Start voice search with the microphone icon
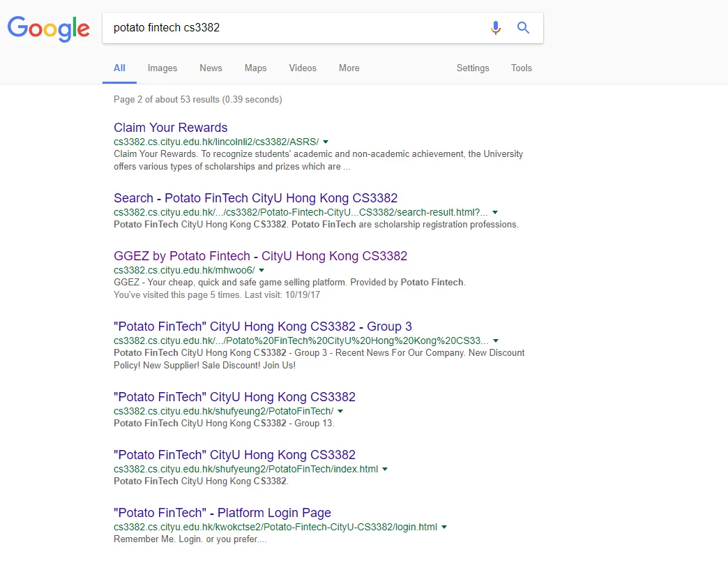This screenshot has height=561, width=728. pyautogui.click(x=495, y=28)
